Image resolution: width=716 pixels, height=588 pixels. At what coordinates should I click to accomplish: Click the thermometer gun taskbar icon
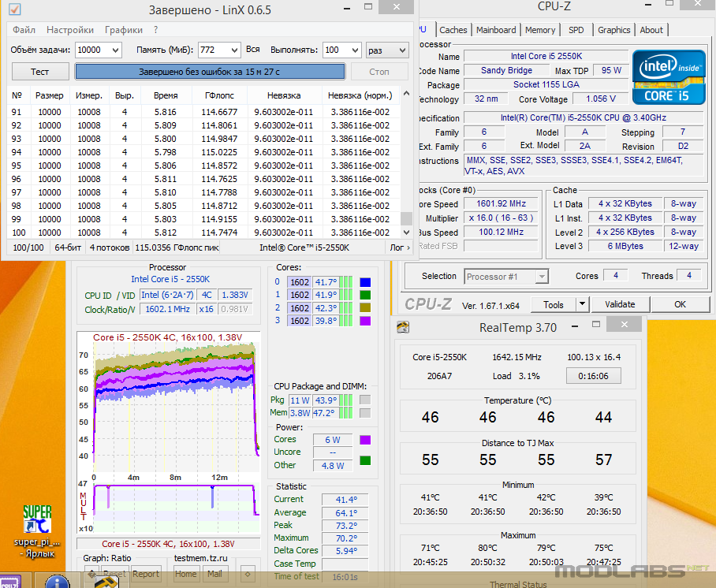[106, 582]
